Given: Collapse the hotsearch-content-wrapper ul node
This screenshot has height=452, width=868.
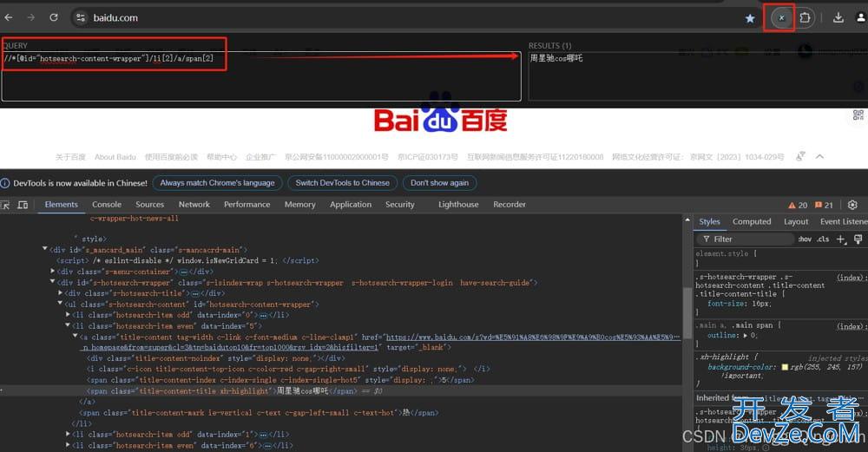Looking at the screenshot, I should [60, 304].
